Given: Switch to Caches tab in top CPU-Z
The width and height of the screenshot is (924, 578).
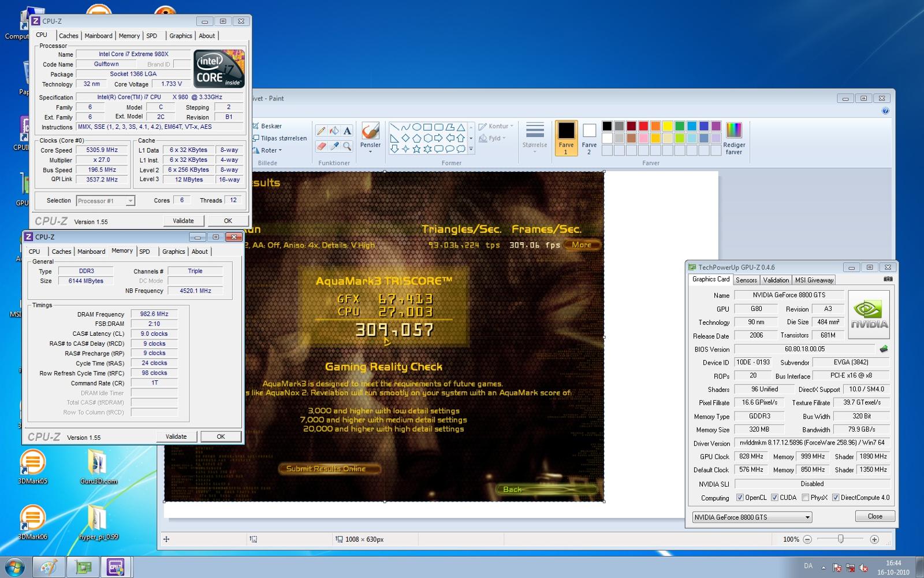Looking at the screenshot, I should 68,36.
